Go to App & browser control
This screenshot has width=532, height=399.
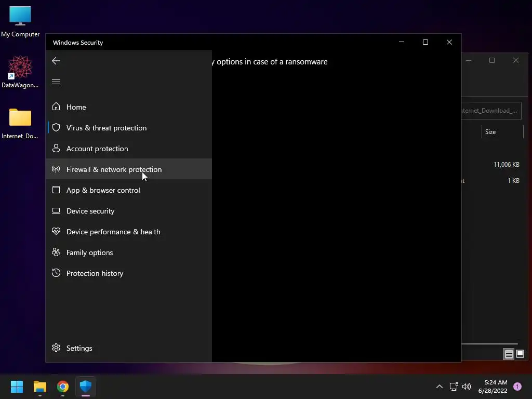point(129,190)
